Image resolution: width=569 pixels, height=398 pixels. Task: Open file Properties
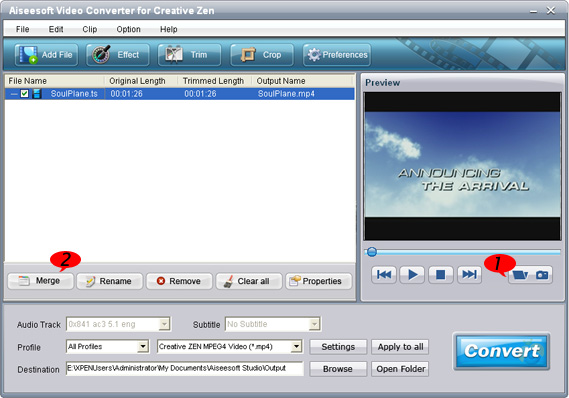point(319,281)
